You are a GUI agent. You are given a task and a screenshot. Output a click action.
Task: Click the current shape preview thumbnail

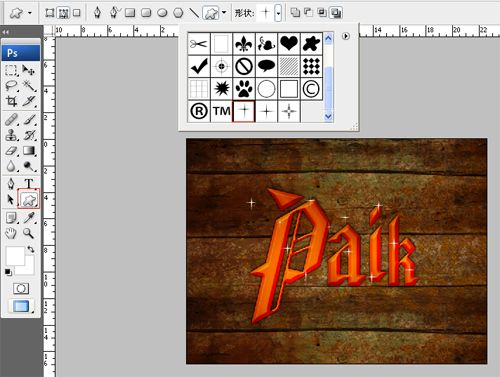click(265, 13)
